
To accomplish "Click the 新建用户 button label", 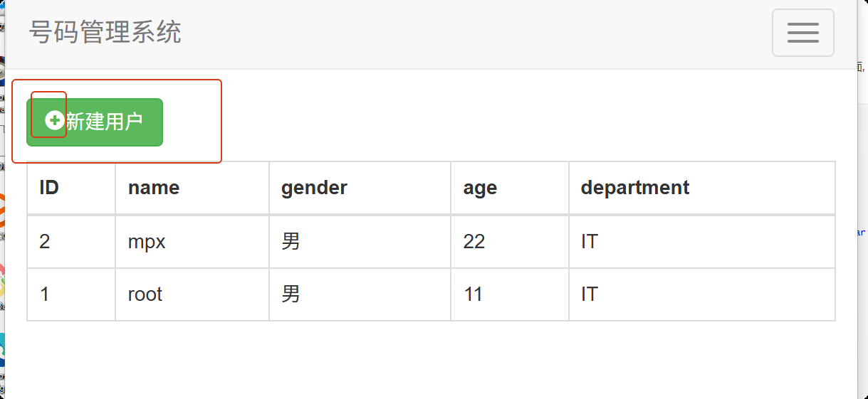I will (x=104, y=122).
